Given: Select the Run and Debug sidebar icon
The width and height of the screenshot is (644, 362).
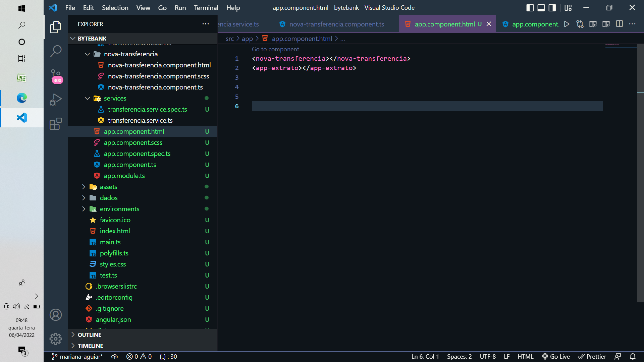Looking at the screenshot, I should click(x=56, y=100).
